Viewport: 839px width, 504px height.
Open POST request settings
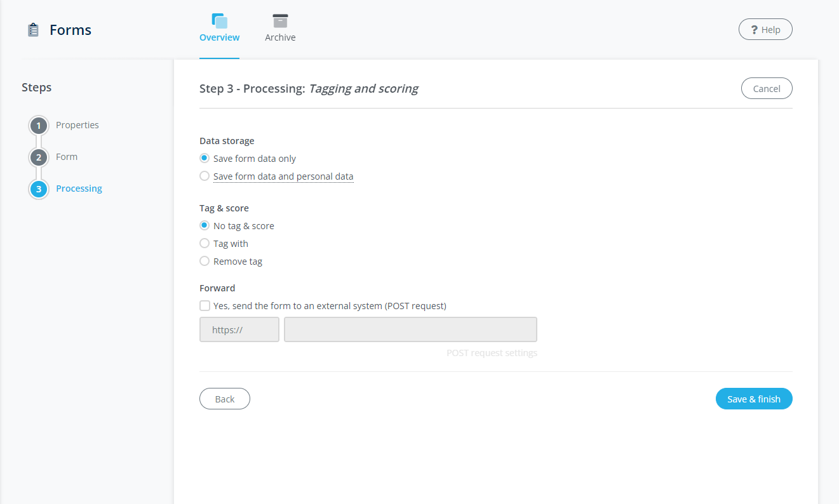(x=492, y=352)
